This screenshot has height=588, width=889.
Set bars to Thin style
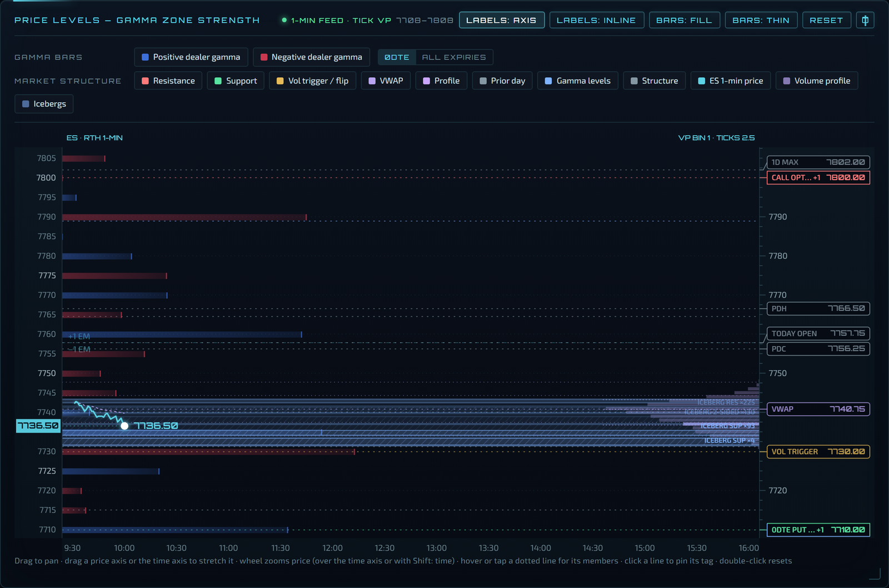pos(761,20)
